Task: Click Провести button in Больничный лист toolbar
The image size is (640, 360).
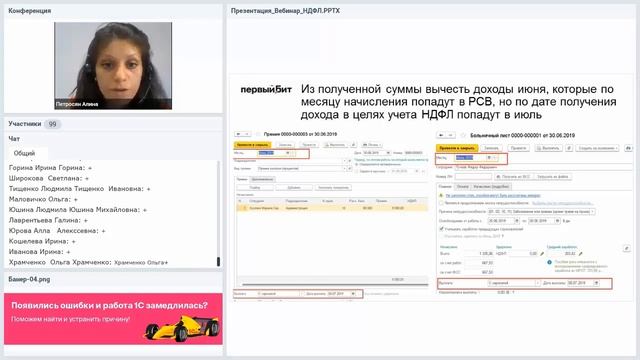Action: pyautogui.click(x=518, y=148)
